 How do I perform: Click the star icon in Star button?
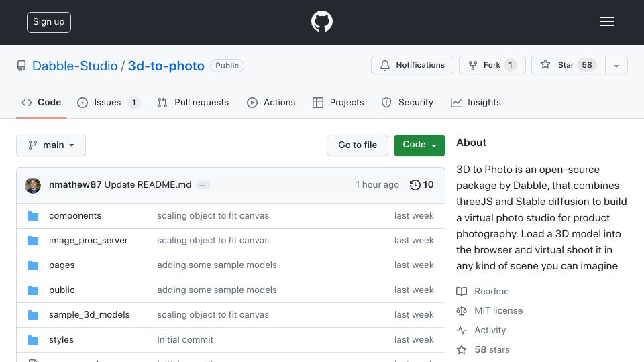point(545,64)
